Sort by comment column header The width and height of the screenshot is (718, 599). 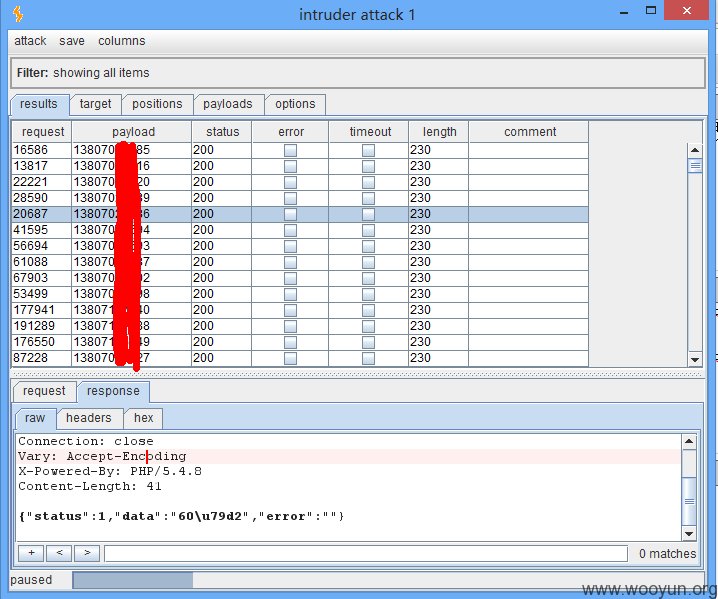529,132
